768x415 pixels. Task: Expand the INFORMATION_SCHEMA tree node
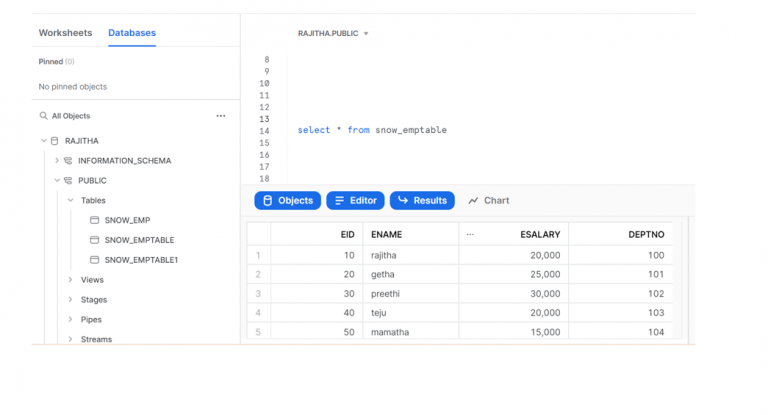coord(57,161)
